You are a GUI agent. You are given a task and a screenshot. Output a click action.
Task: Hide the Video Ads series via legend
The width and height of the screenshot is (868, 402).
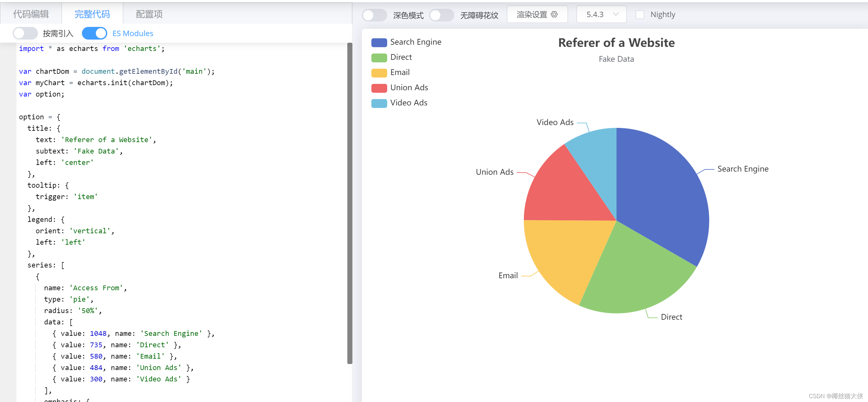pos(409,103)
